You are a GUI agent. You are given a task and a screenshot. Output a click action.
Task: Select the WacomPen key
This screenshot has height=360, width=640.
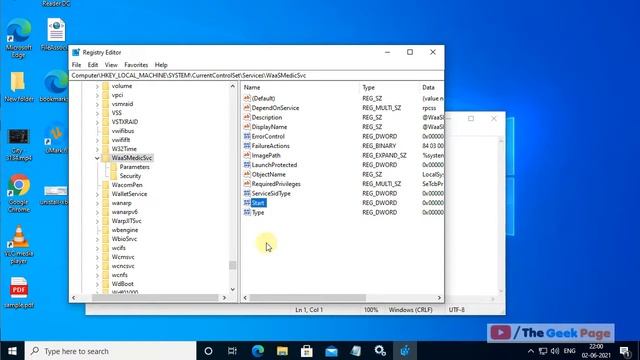127,185
